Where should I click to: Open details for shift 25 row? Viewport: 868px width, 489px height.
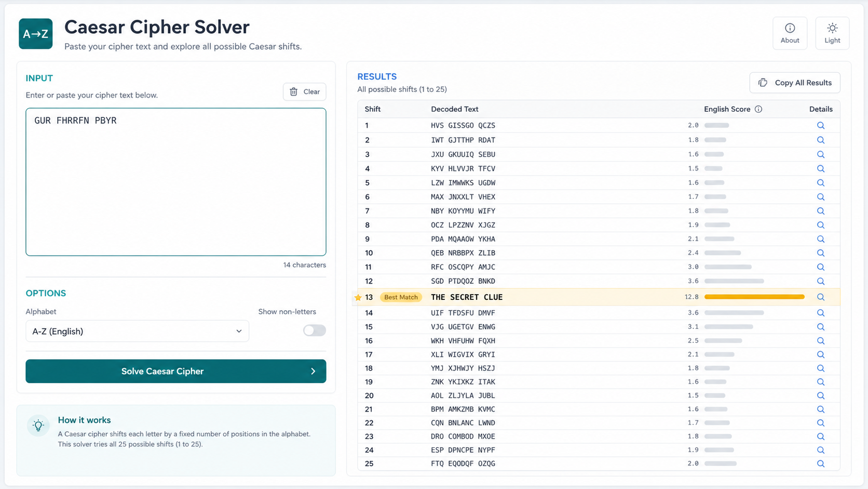coord(821,464)
